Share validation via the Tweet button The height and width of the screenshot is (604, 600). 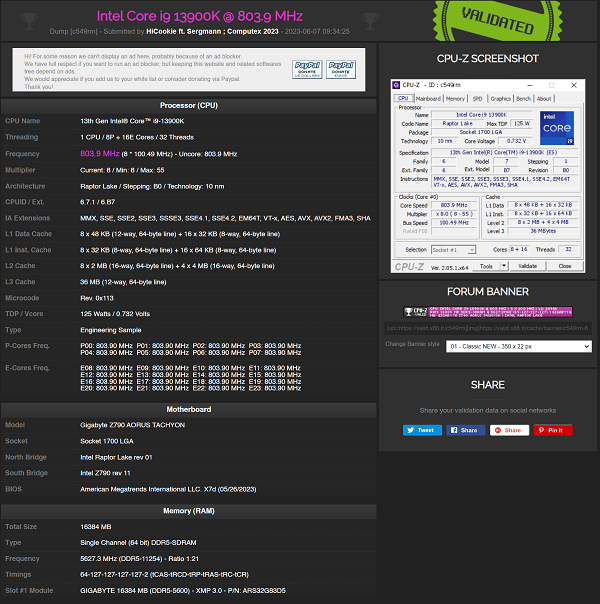421,430
